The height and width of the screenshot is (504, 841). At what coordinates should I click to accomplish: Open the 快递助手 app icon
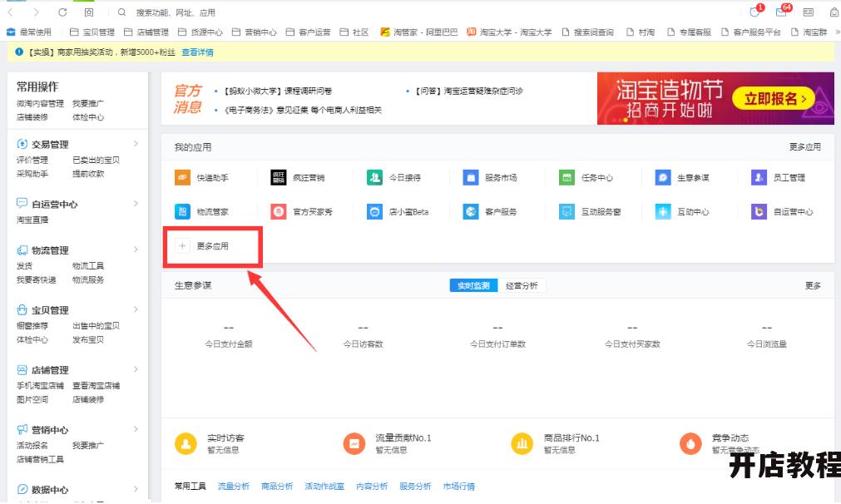coord(182,177)
